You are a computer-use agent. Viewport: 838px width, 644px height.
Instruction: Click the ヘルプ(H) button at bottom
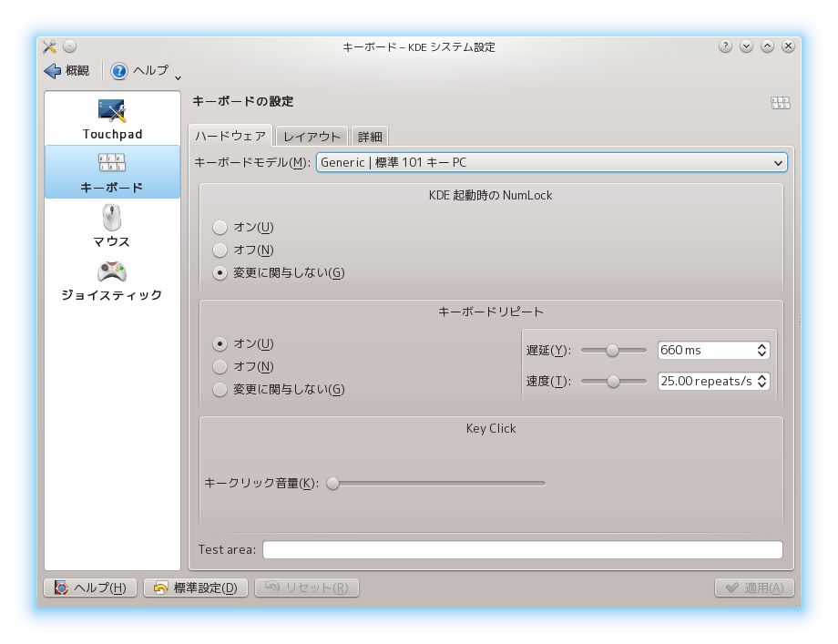coord(90,588)
